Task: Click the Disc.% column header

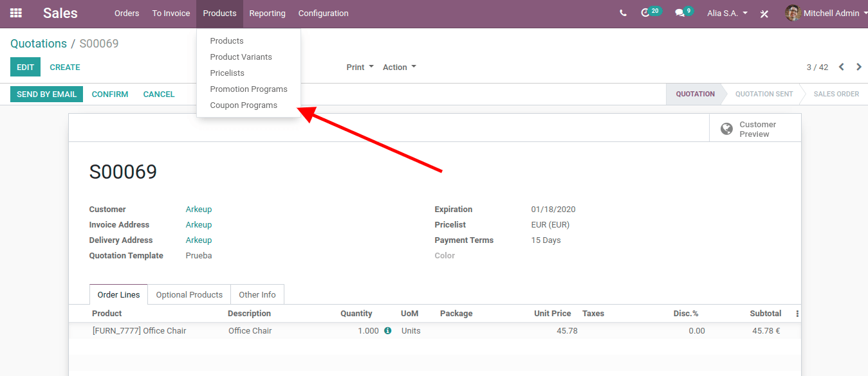Action: tap(685, 314)
